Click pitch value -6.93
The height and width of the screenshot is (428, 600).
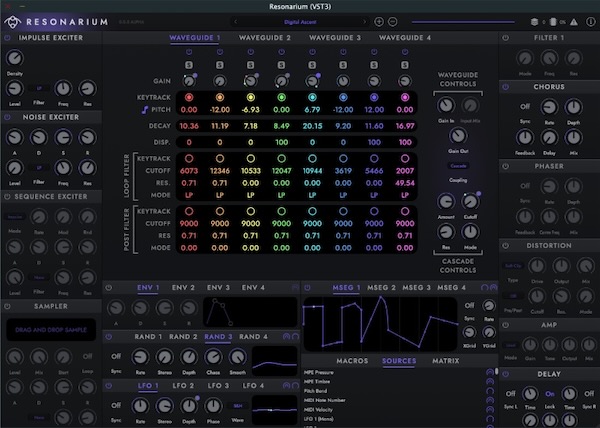click(250, 110)
